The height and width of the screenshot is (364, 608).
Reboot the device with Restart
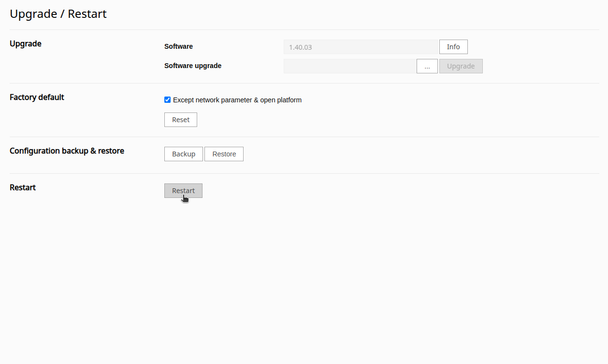pyautogui.click(x=183, y=190)
